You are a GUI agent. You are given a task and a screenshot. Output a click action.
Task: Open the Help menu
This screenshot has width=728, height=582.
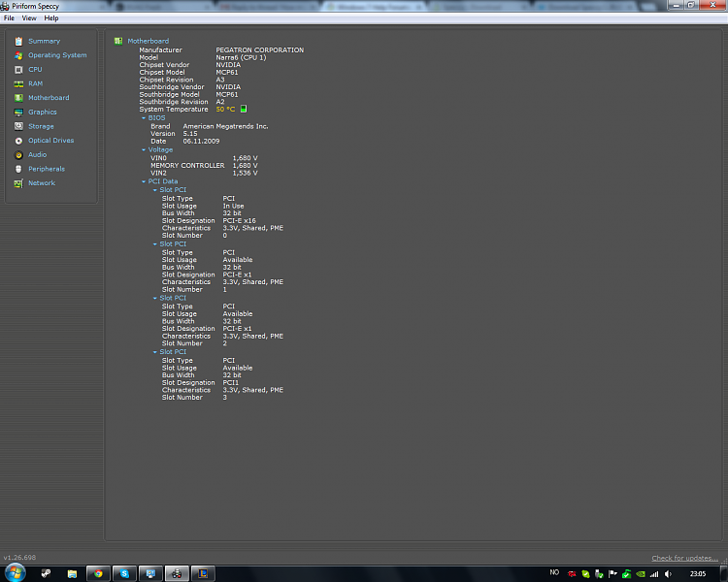tap(51, 18)
